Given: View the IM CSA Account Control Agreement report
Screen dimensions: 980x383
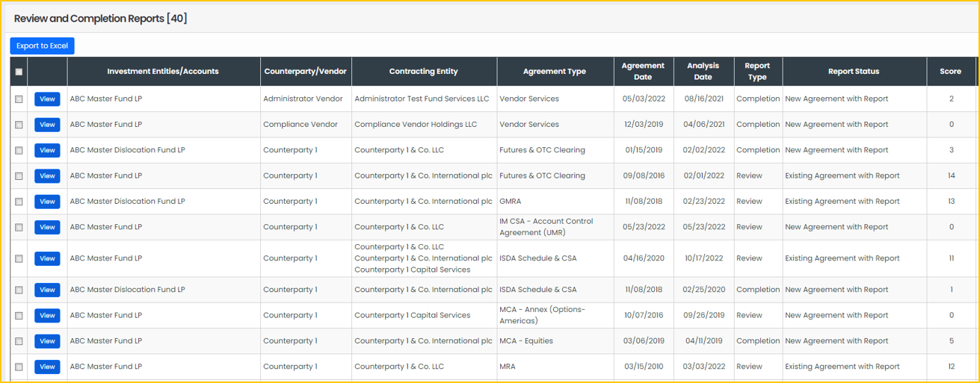Looking at the screenshot, I should [x=47, y=227].
